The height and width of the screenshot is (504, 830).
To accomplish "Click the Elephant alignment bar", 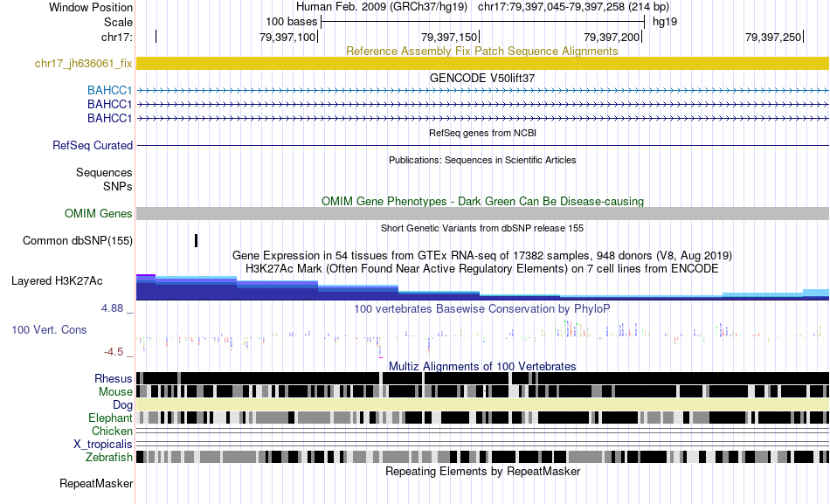I will [x=482, y=418].
